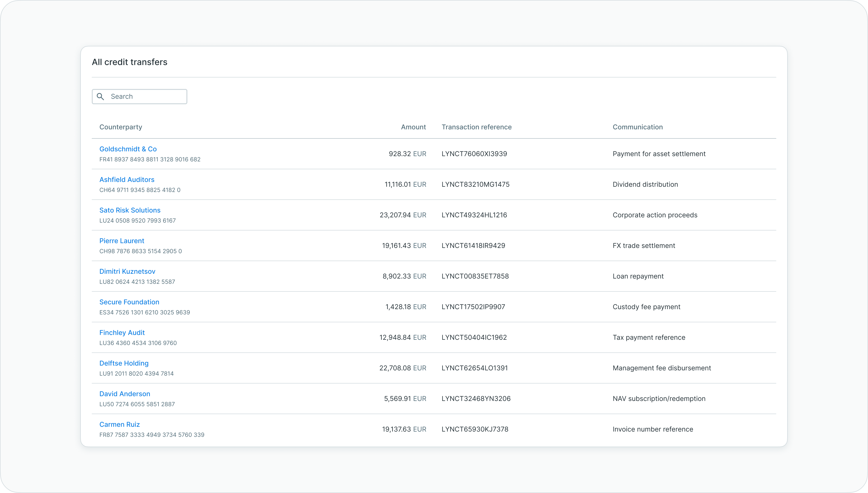Click the Counterparty column header
Viewport: 868px width, 493px height.
pyautogui.click(x=120, y=127)
